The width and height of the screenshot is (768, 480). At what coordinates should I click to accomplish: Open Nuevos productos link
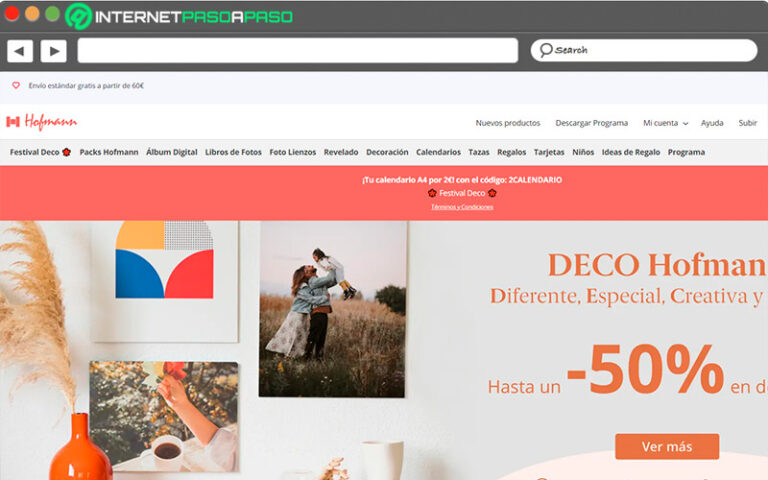coord(508,123)
